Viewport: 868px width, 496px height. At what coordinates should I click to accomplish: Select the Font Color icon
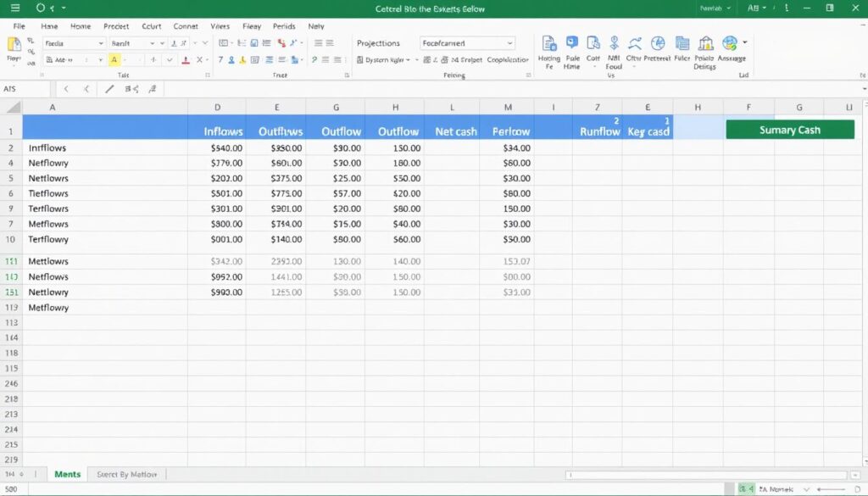click(186, 59)
